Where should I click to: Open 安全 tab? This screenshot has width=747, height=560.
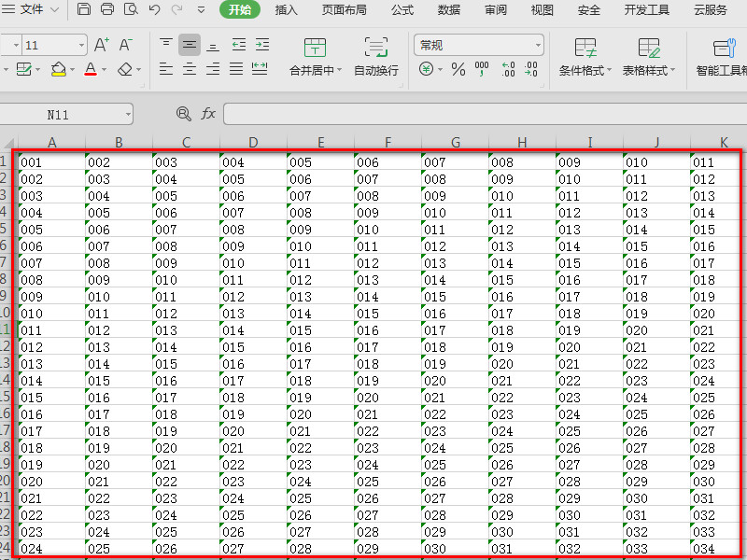(589, 9)
